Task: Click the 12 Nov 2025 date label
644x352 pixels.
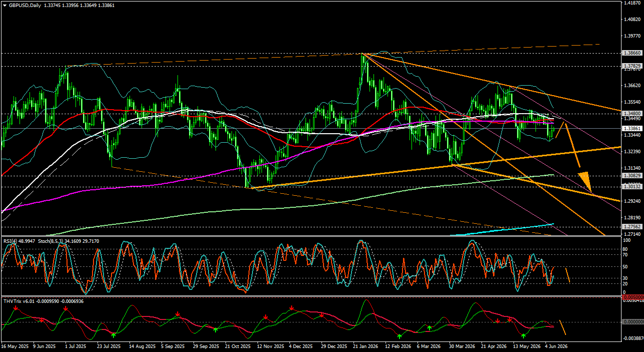Action: [270, 346]
